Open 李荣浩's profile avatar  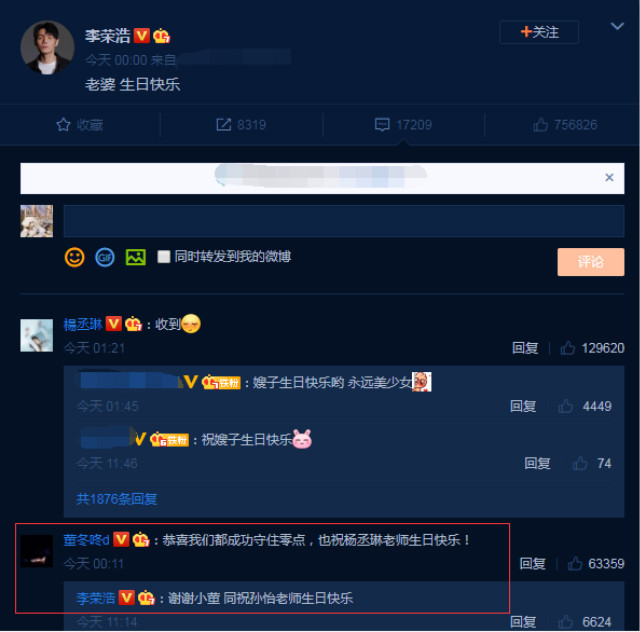(47, 48)
